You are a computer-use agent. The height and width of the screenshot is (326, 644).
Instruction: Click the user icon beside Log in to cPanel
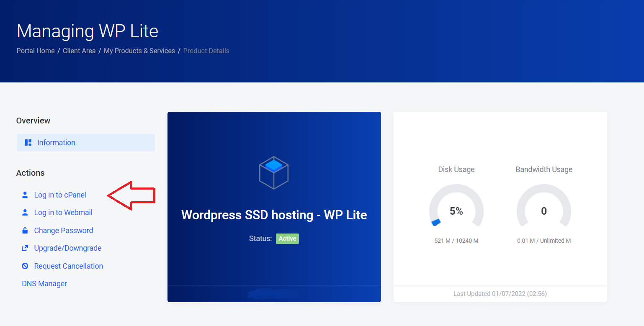pyautogui.click(x=25, y=195)
